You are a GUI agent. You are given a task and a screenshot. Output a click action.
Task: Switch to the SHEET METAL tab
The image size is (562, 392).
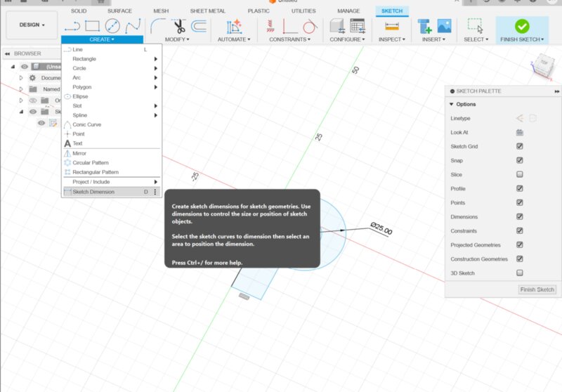207,11
